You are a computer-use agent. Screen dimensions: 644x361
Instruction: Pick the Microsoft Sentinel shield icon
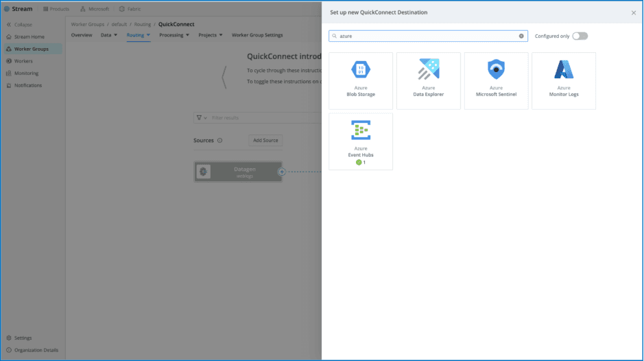pos(496,70)
